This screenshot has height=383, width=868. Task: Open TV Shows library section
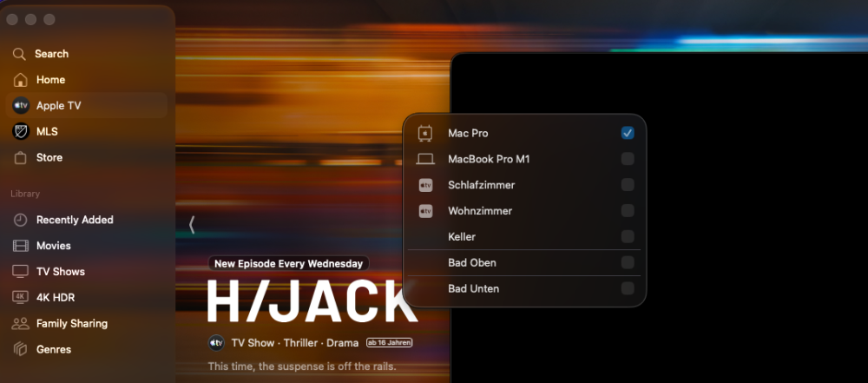[86, 272]
